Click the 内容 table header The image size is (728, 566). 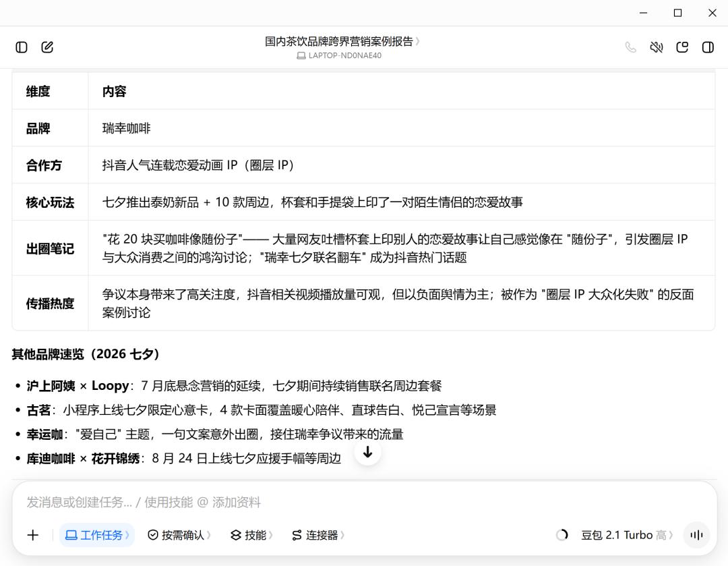(x=114, y=92)
